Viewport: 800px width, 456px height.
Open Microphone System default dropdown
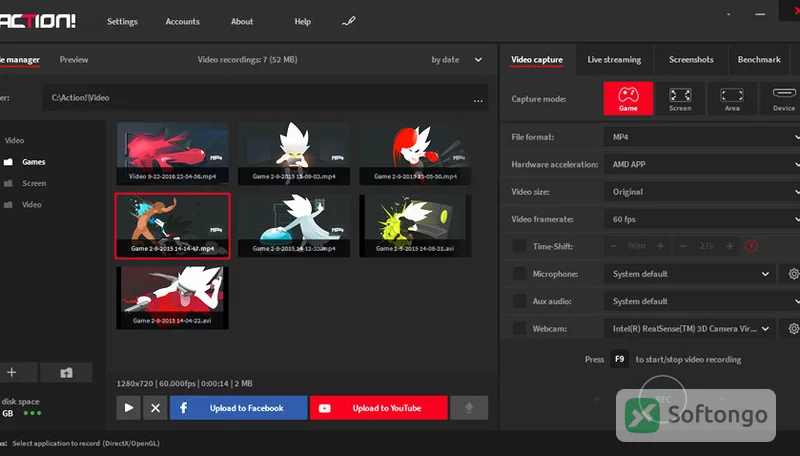(690, 274)
